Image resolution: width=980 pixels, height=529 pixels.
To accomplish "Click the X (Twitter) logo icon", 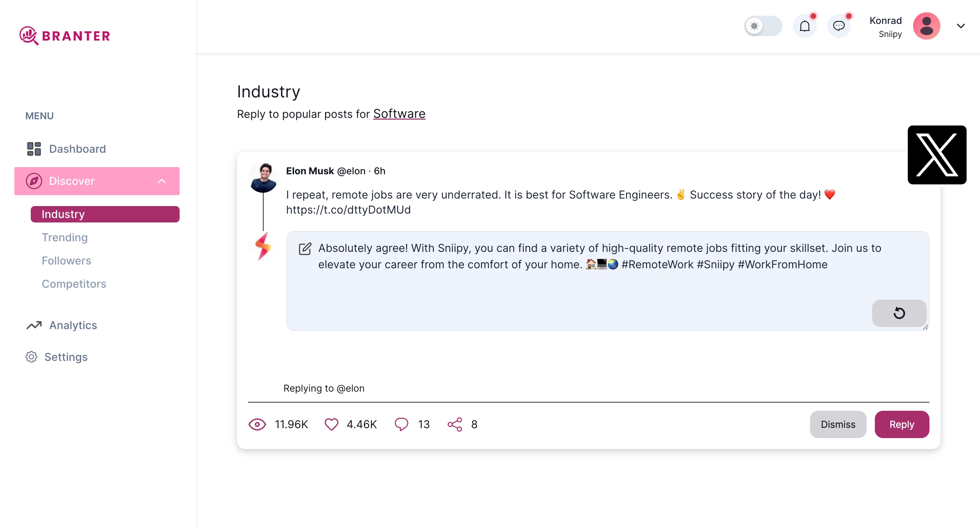I will pyautogui.click(x=937, y=154).
